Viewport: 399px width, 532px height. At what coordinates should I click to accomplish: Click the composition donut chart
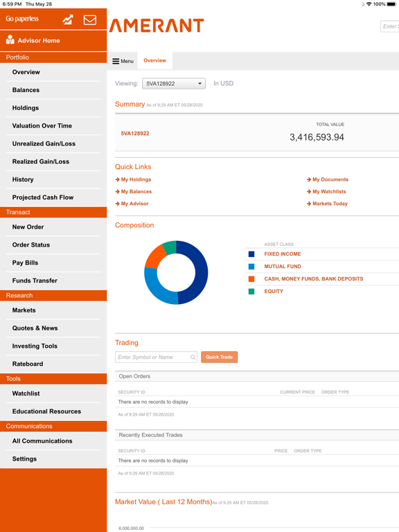[176, 272]
